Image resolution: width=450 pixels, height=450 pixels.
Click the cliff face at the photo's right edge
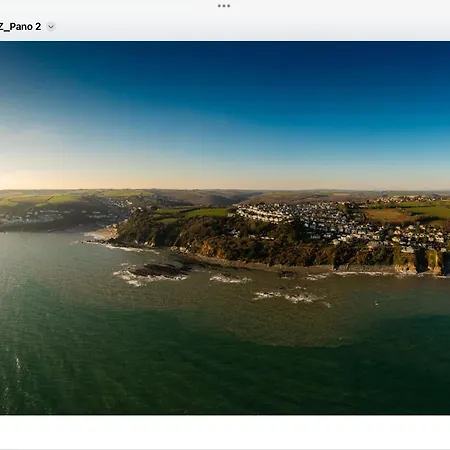(433, 262)
